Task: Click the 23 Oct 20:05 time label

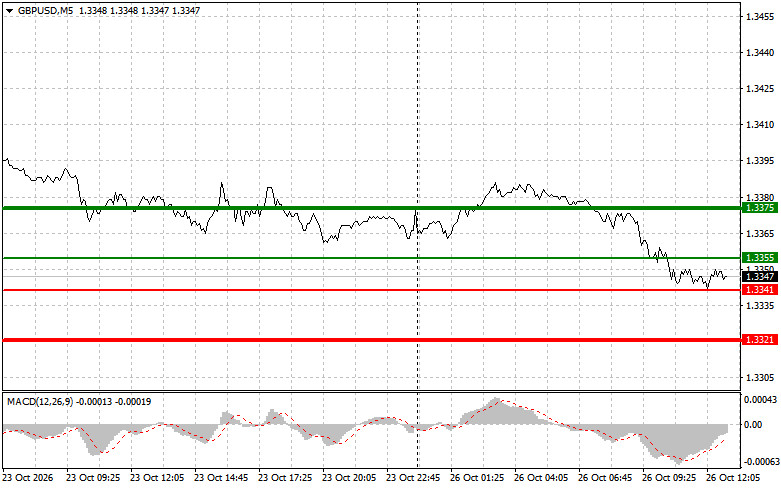Action: (x=349, y=478)
